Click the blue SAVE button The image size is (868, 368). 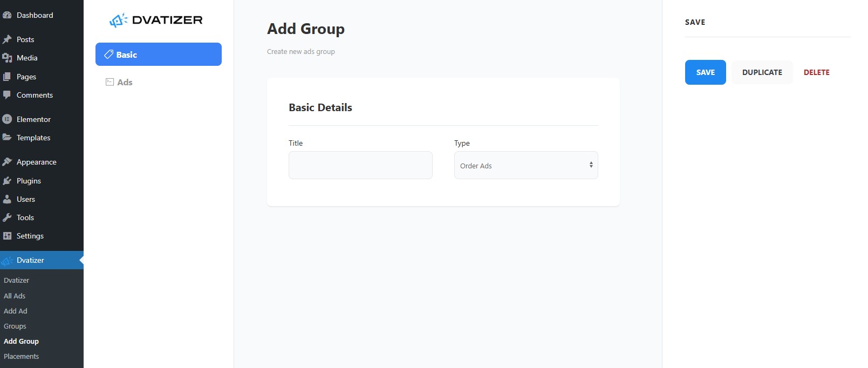point(706,72)
